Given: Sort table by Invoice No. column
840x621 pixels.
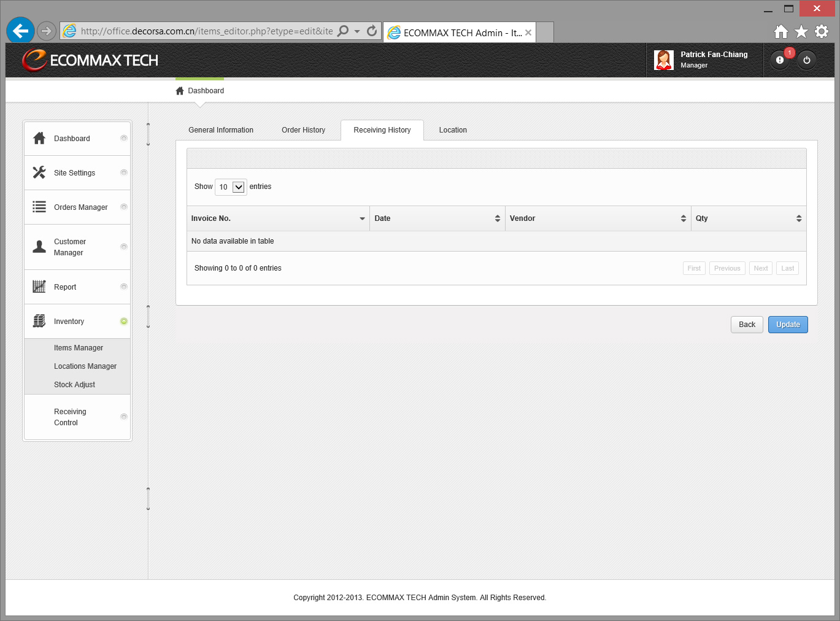Looking at the screenshot, I should pos(278,218).
